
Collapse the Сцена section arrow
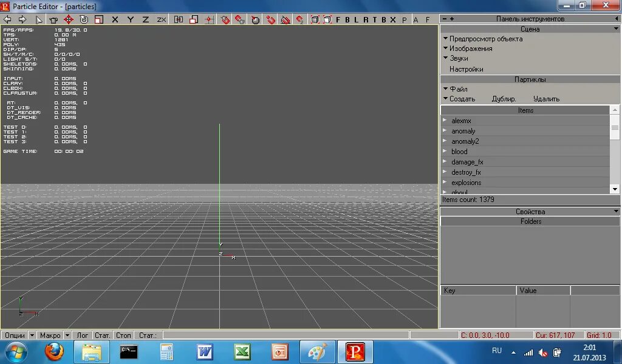[x=616, y=29]
